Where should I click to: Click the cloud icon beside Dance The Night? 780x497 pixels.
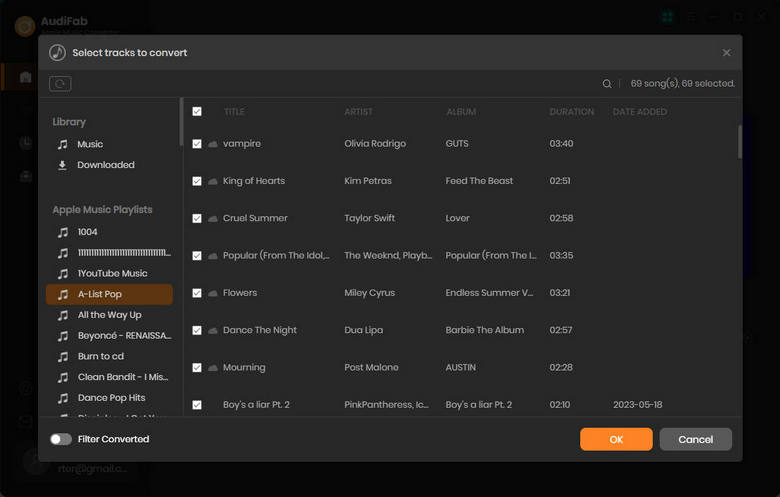pos(213,330)
